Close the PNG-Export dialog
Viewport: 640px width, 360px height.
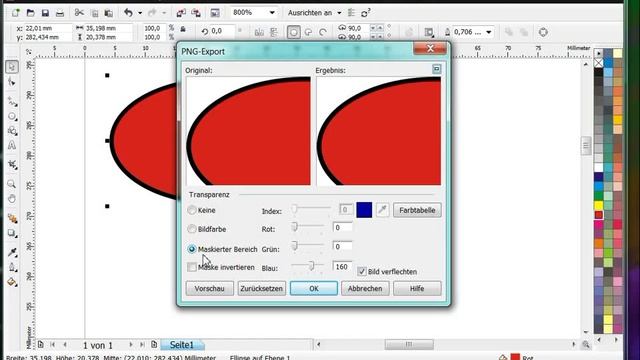[430, 49]
